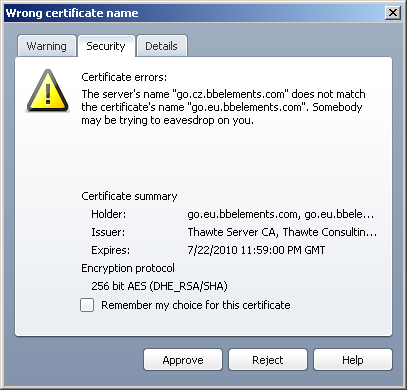Click the Thawte Server CA issuer value
The width and height of the screenshot is (407, 390).
[x=282, y=232]
